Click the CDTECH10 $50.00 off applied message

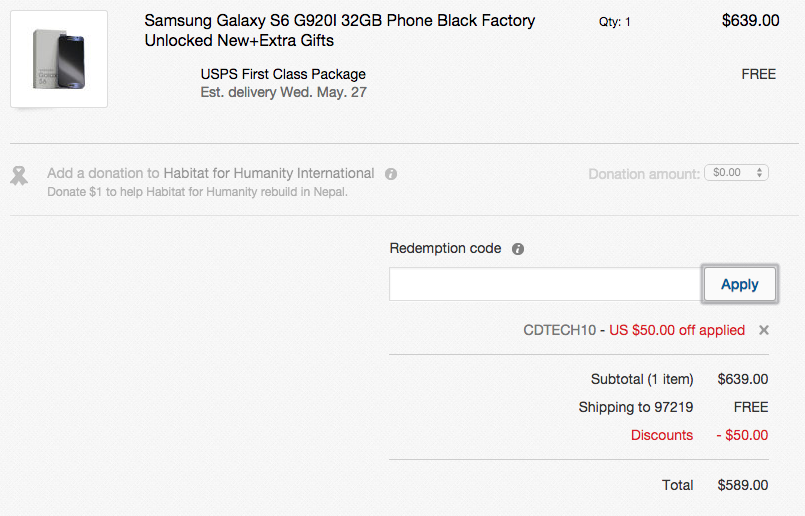(634, 330)
